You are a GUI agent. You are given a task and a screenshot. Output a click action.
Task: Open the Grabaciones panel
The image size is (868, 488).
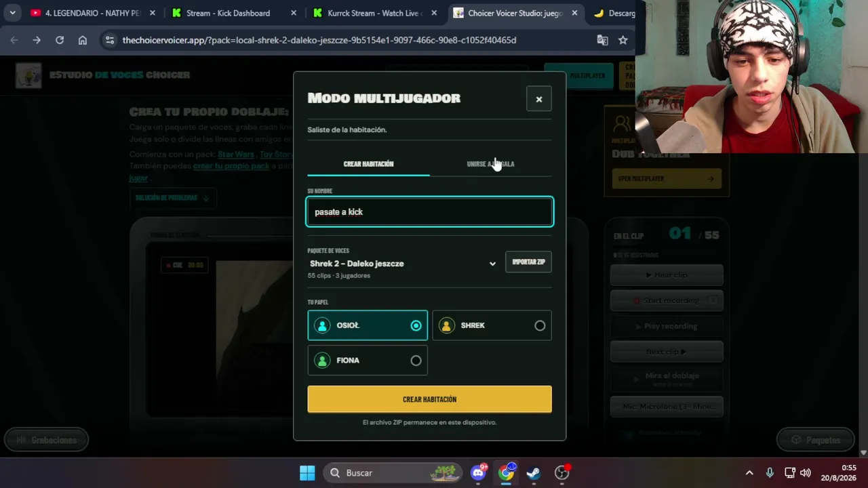46,441
